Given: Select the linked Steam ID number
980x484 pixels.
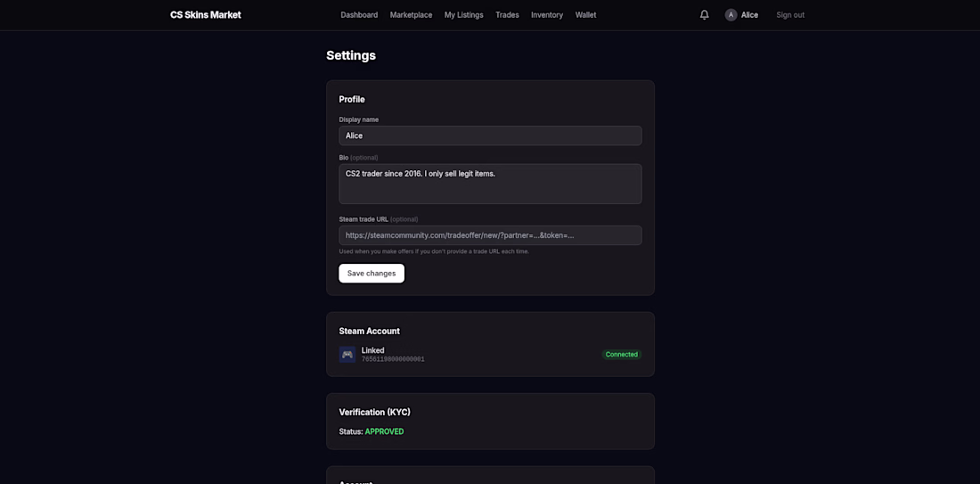Looking at the screenshot, I should [393, 360].
